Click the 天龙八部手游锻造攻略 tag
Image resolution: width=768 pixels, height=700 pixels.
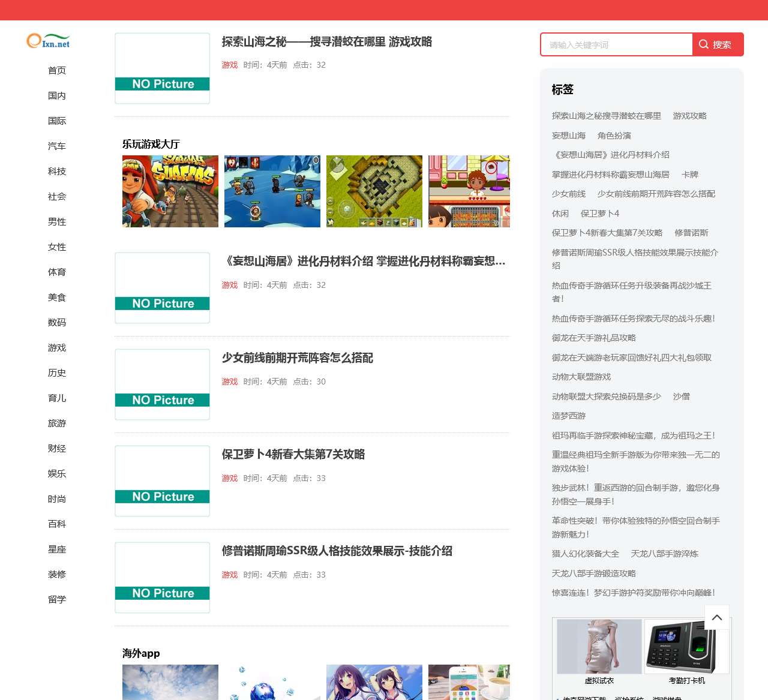(x=594, y=573)
